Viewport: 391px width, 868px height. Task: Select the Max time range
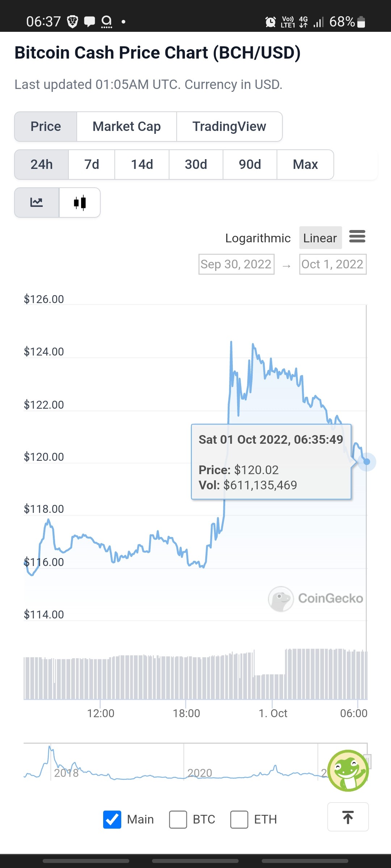pos(305,165)
